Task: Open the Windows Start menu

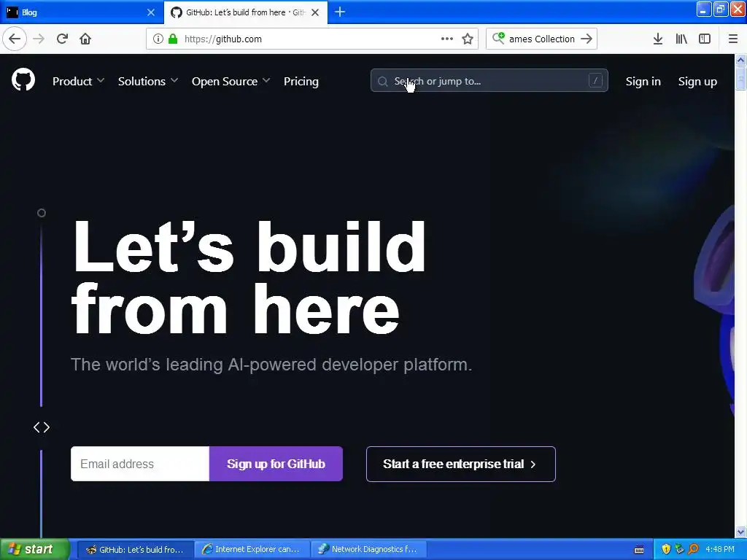Action: pyautogui.click(x=34, y=549)
